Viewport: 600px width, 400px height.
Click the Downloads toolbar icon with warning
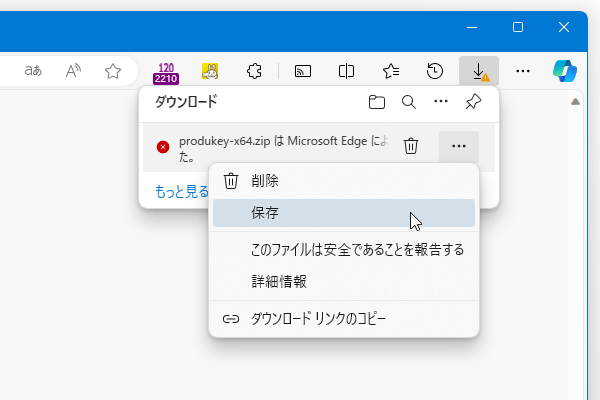(479, 71)
